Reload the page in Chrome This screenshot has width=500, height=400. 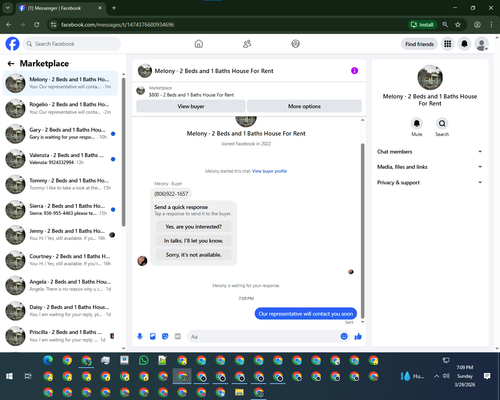click(37, 25)
